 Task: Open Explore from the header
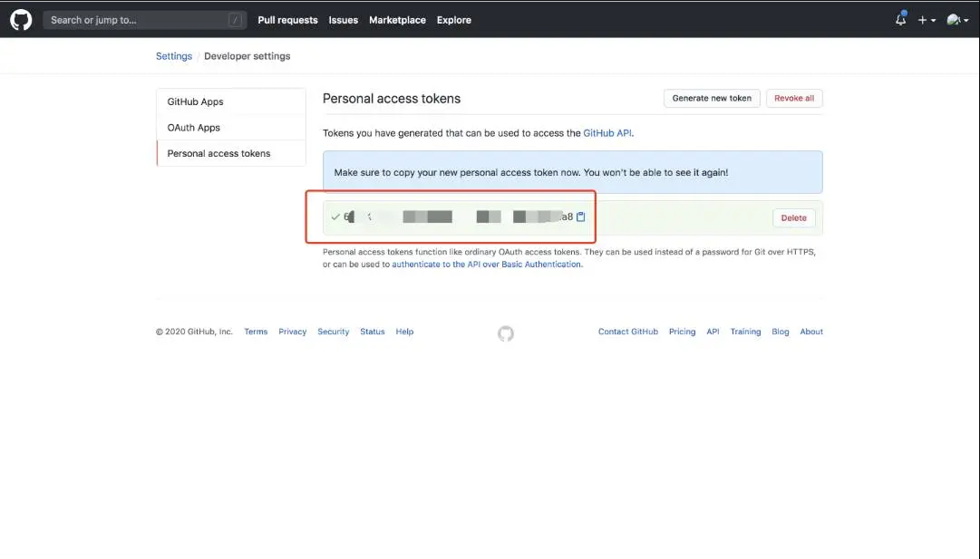[453, 20]
